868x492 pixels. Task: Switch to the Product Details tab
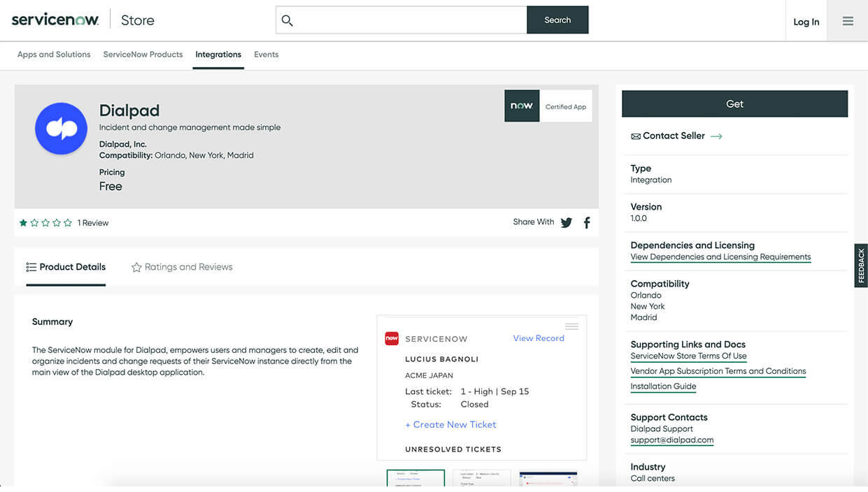pos(66,267)
